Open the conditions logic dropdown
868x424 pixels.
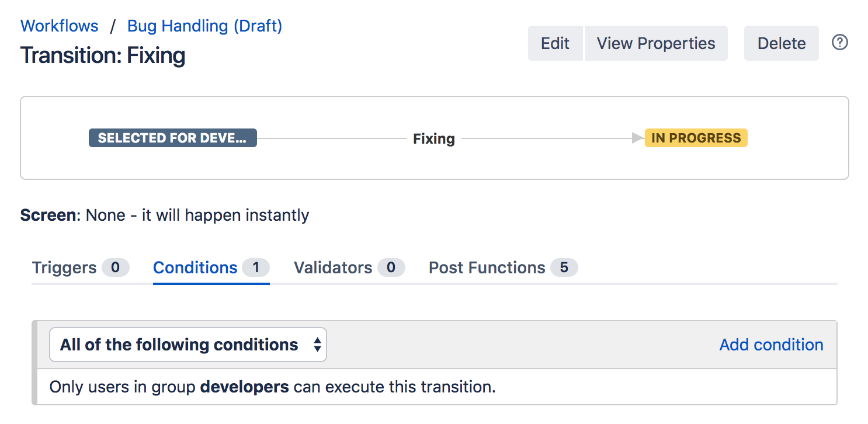click(188, 345)
